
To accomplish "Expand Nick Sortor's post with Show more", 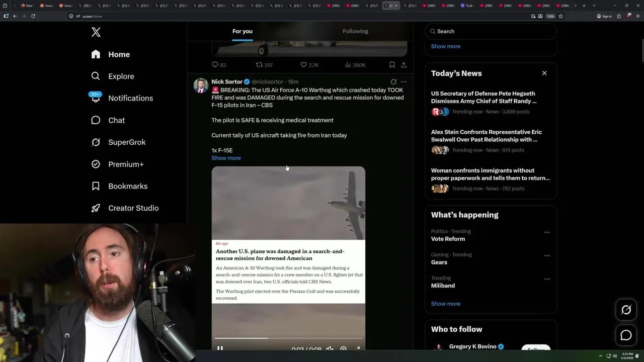I will tap(226, 158).
